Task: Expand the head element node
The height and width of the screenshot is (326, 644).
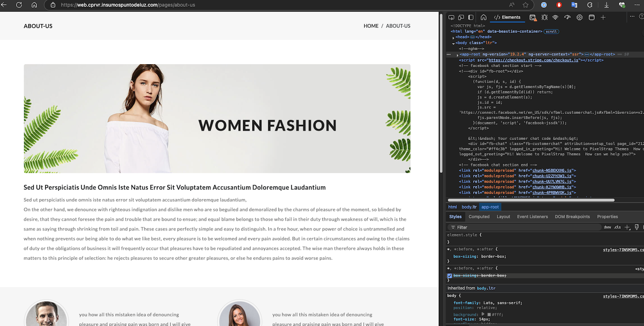Action: coord(453,37)
